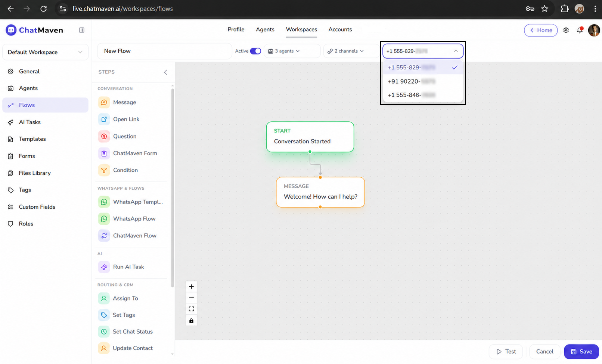Select the ChatMaven Flow step icon
Screen dimensions: 602x364
104,236
